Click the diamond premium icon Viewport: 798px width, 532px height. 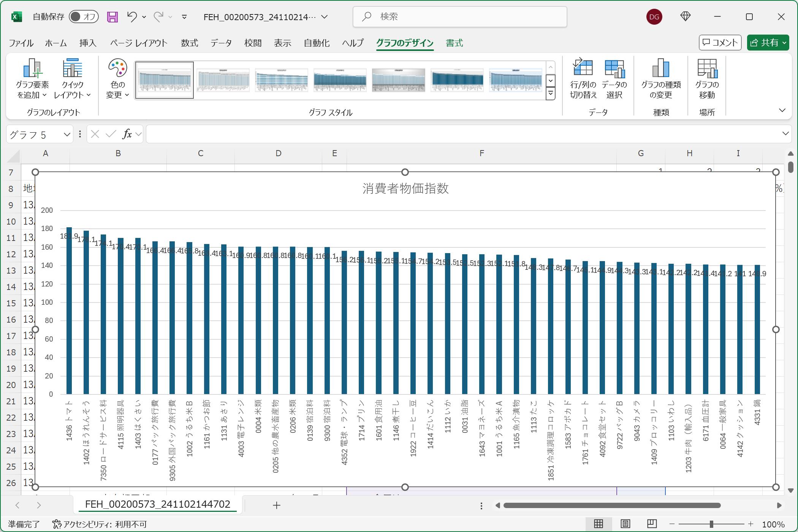pos(686,16)
